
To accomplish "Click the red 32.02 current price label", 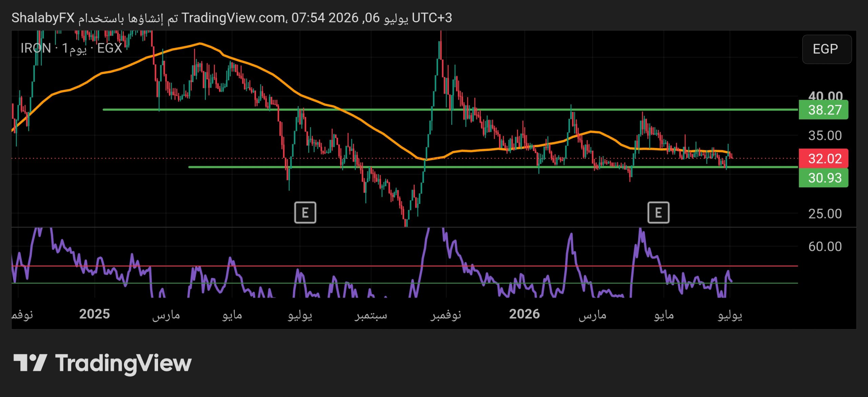I will (x=824, y=158).
